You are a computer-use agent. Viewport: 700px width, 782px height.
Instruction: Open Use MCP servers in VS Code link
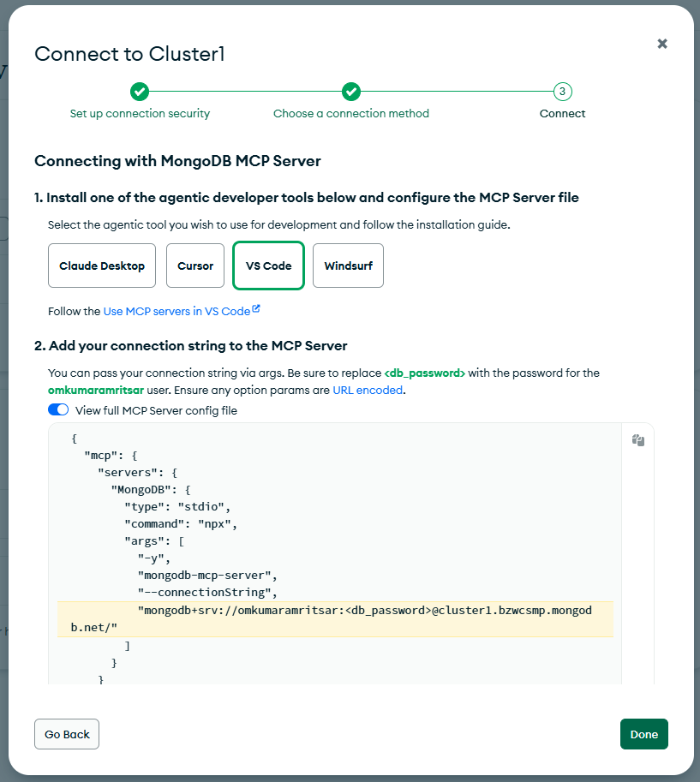point(176,312)
